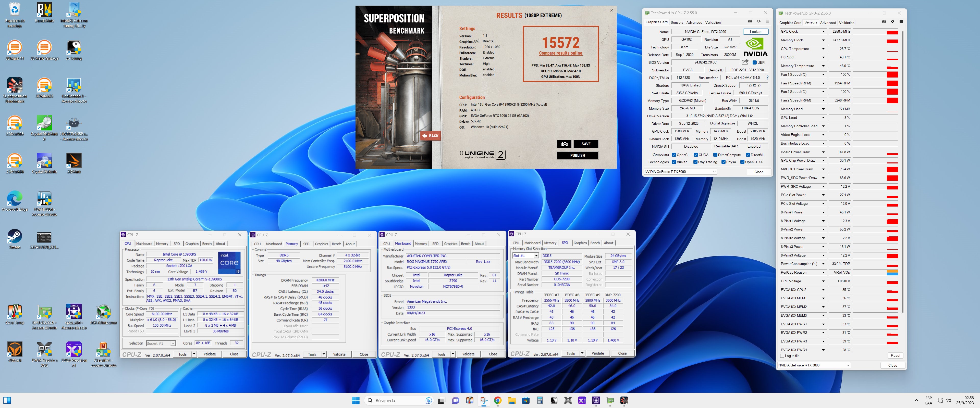
Task: Open Tools dropdown arrow in CPU-Z CPU window
Action: (194, 354)
